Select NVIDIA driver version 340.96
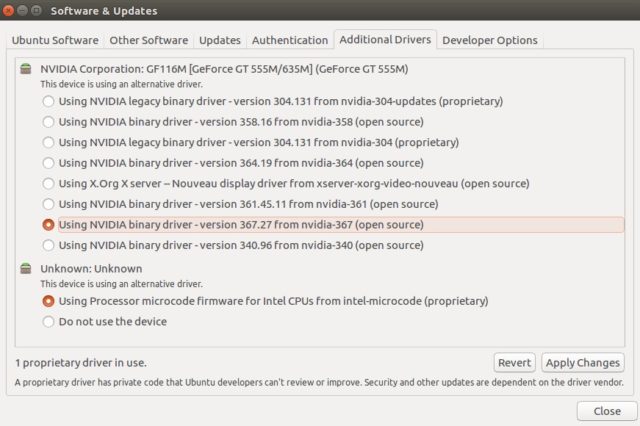 [48, 245]
